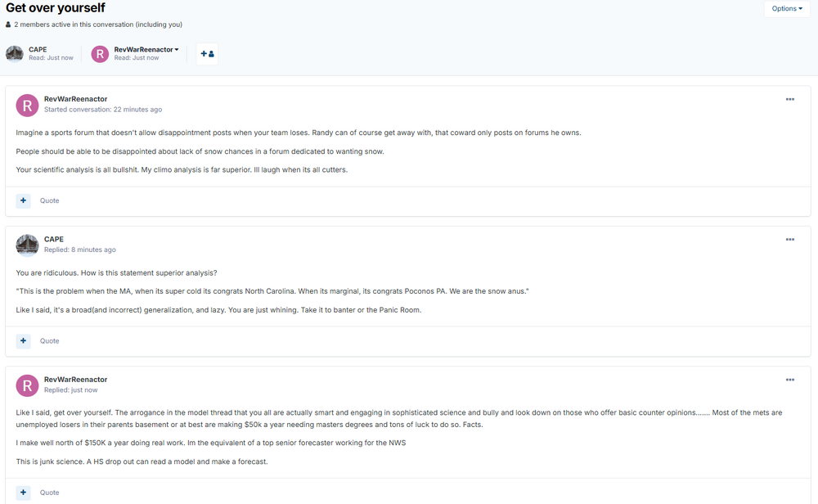The height and width of the screenshot is (504, 818).
Task: Toggle multiquote plus on CAPE's reply
Action: pos(23,340)
